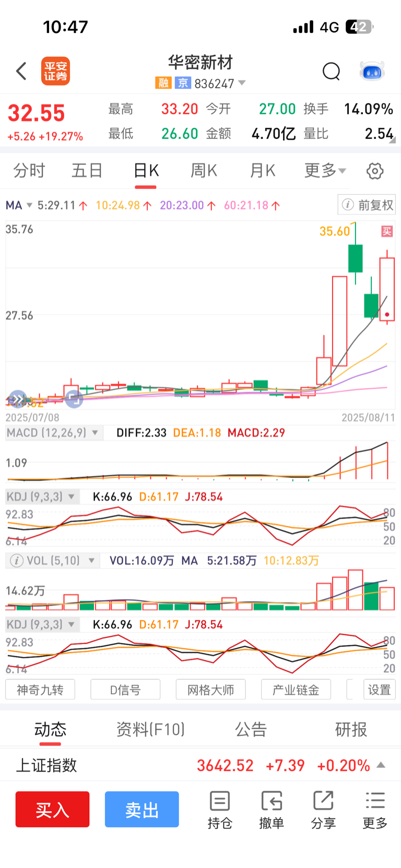This screenshot has height=868, width=401.
Task: Switch to 周K chart tab
Action: [204, 171]
